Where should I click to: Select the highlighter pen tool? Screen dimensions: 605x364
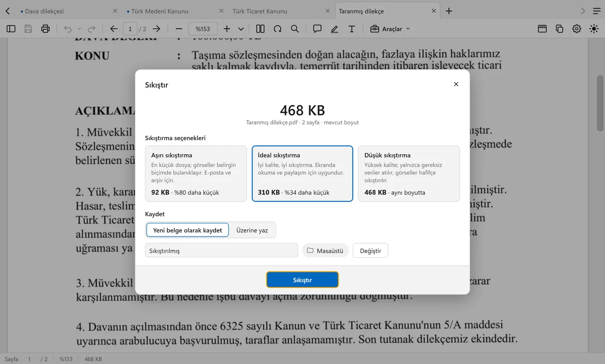tap(335, 29)
